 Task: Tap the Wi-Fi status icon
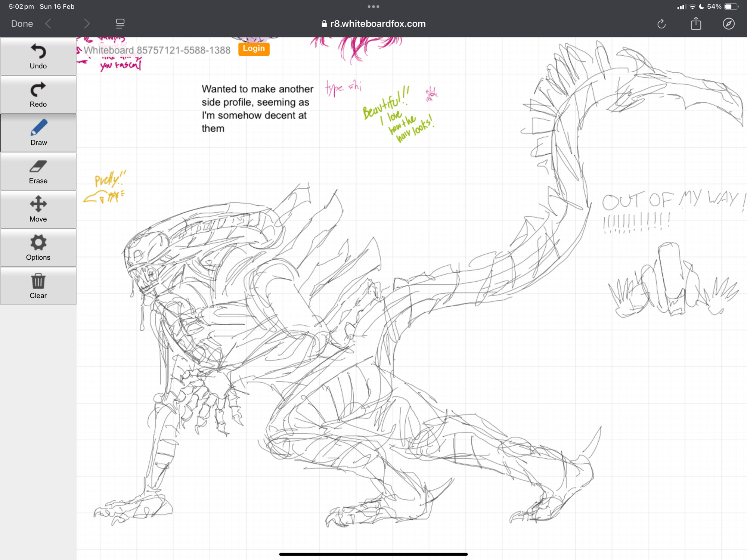coord(692,6)
